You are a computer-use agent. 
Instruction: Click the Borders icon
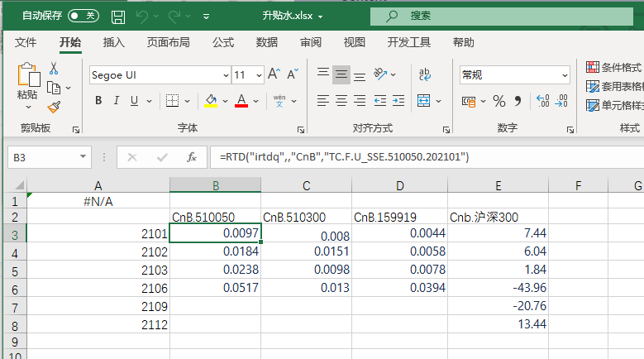pyautogui.click(x=172, y=100)
